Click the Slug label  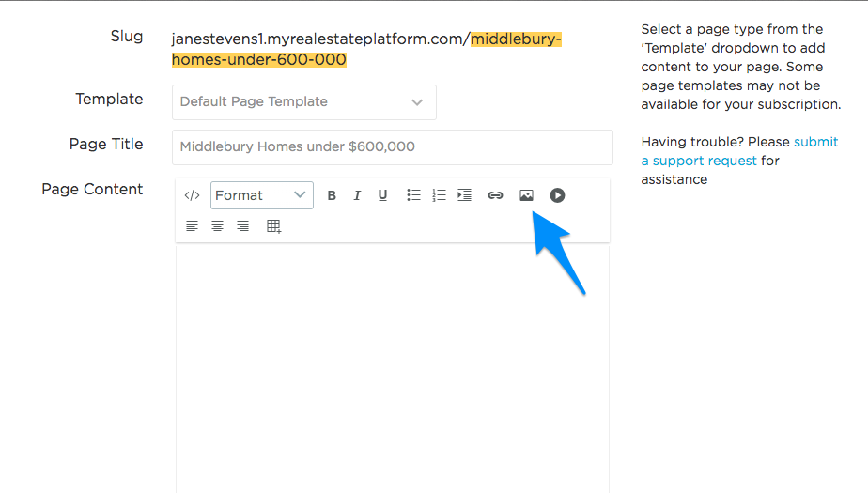(127, 37)
